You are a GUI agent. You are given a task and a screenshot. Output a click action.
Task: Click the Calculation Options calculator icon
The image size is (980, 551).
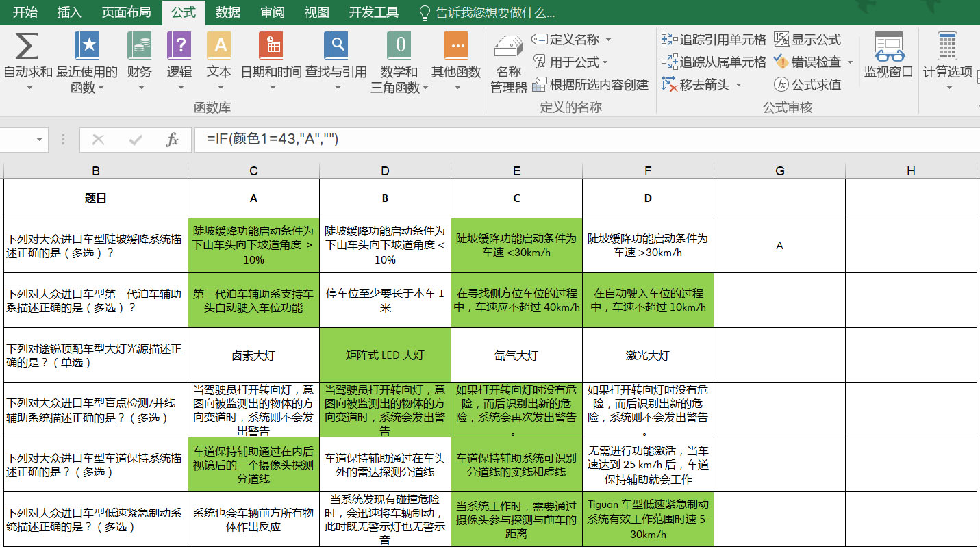tap(948, 47)
